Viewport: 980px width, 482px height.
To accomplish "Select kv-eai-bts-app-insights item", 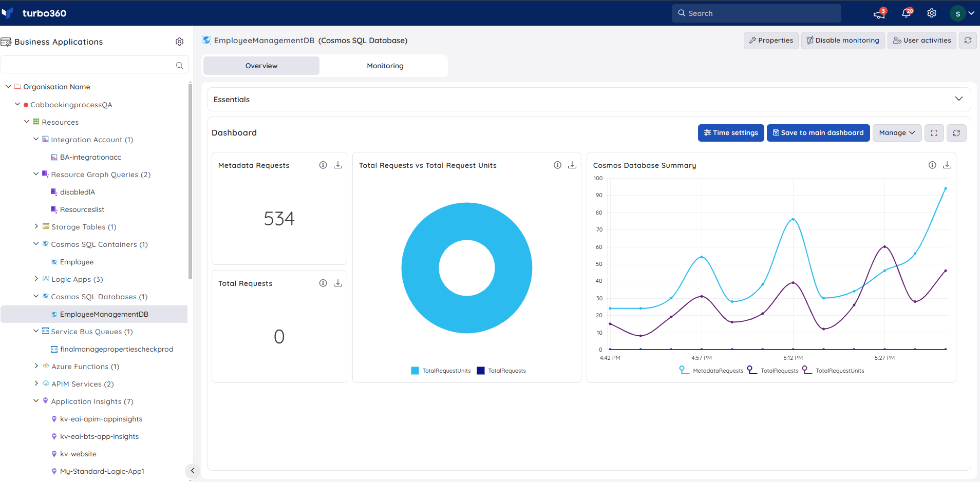I will point(99,436).
